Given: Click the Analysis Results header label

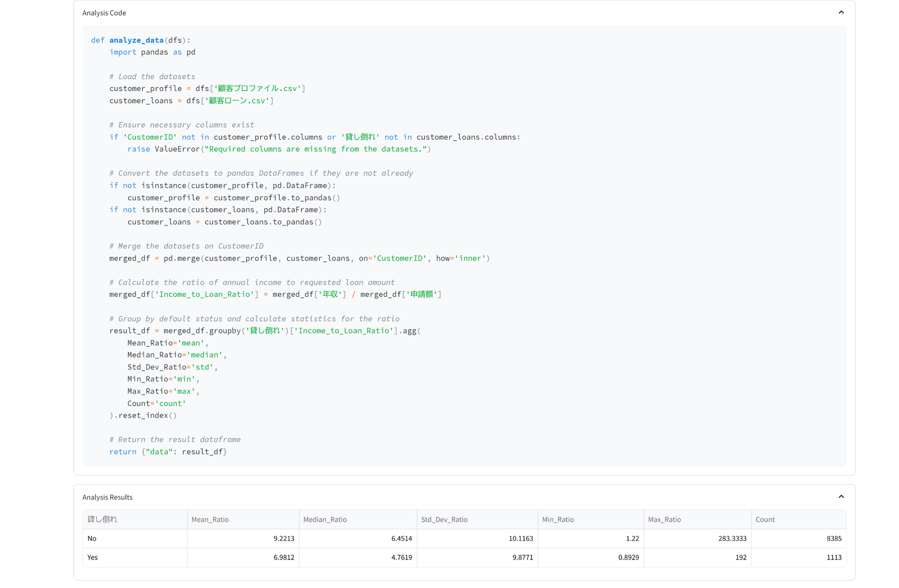Looking at the screenshot, I should (x=107, y=497).
